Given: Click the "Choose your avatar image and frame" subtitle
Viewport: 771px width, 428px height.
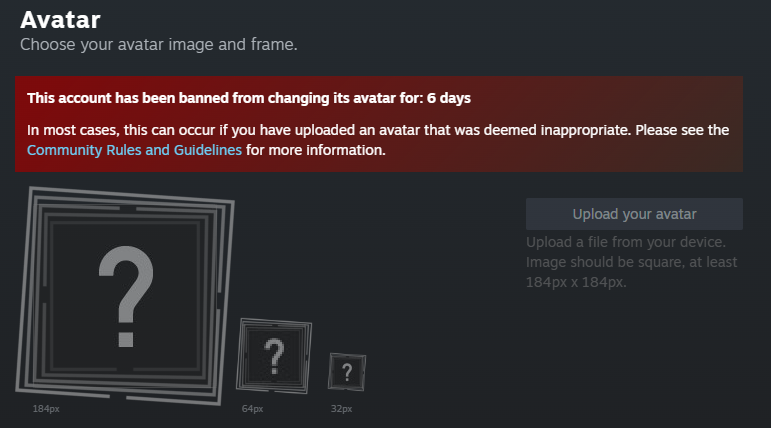Looking at the screenshot, I should pos(159,45).
